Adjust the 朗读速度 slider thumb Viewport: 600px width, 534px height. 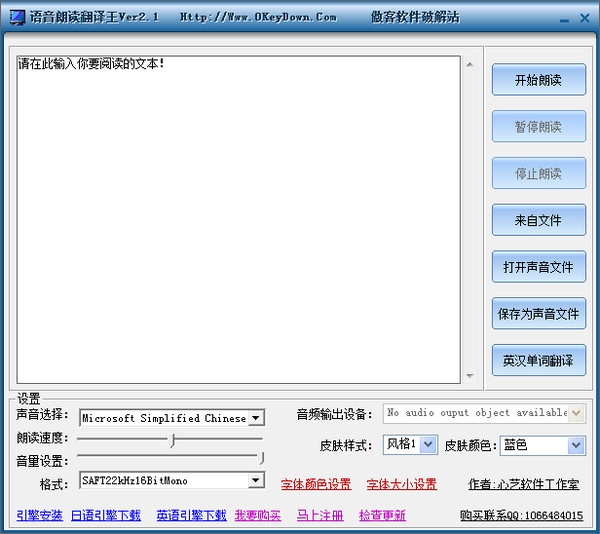[x=173, y=440]
